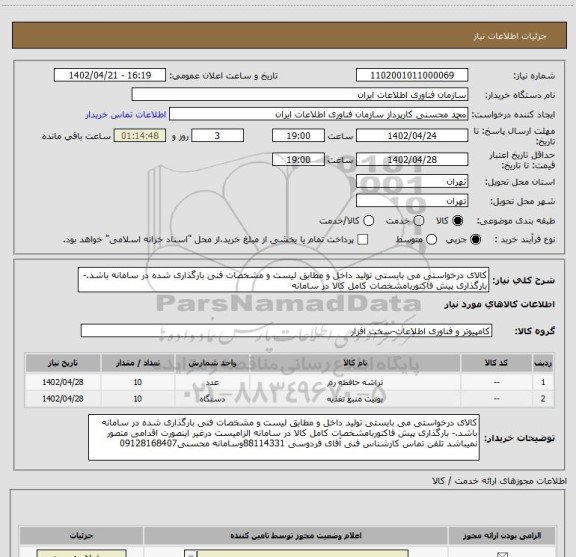Select item name تراشه حافظه رم
The height and width of the screenshot is (557, 576).
coord(355,382)
